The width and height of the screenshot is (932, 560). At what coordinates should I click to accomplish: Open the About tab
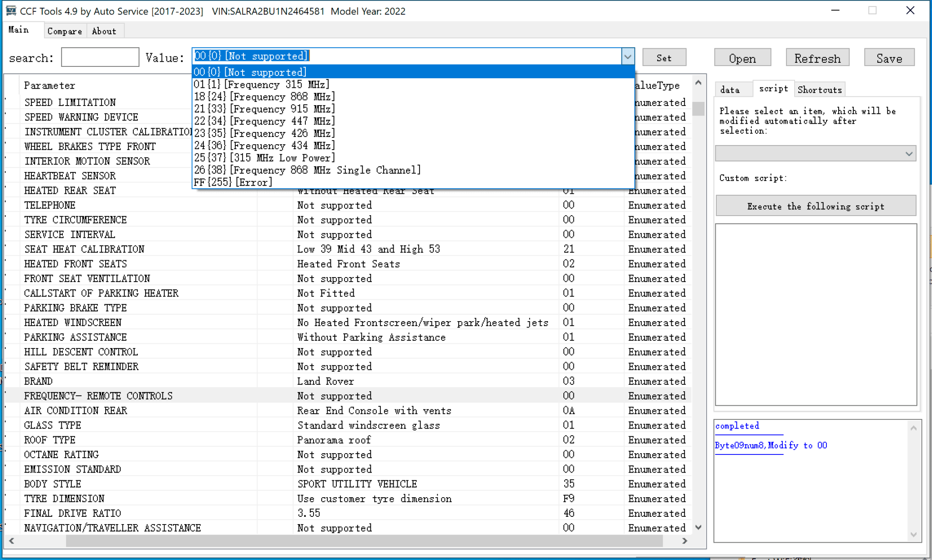104,30
